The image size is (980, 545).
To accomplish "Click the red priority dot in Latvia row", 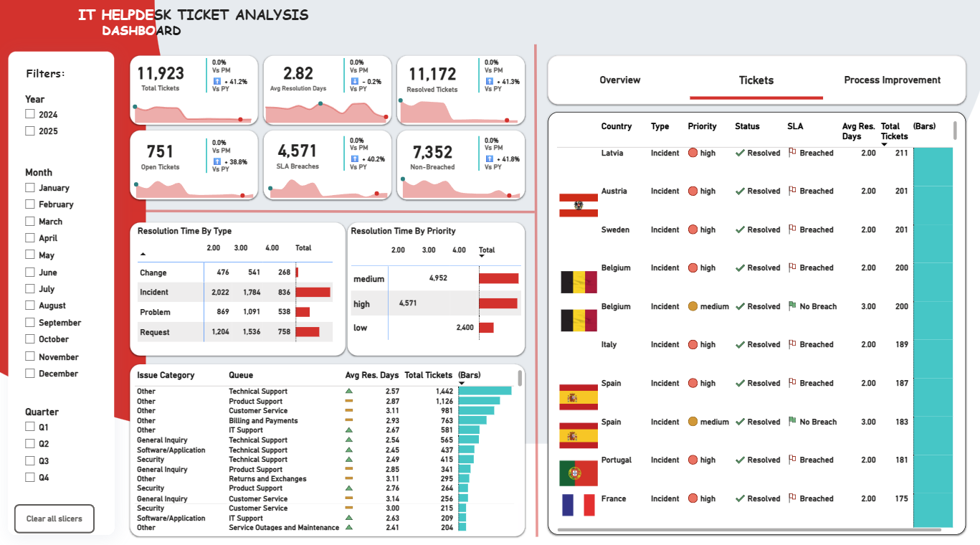I will point(693,153).
